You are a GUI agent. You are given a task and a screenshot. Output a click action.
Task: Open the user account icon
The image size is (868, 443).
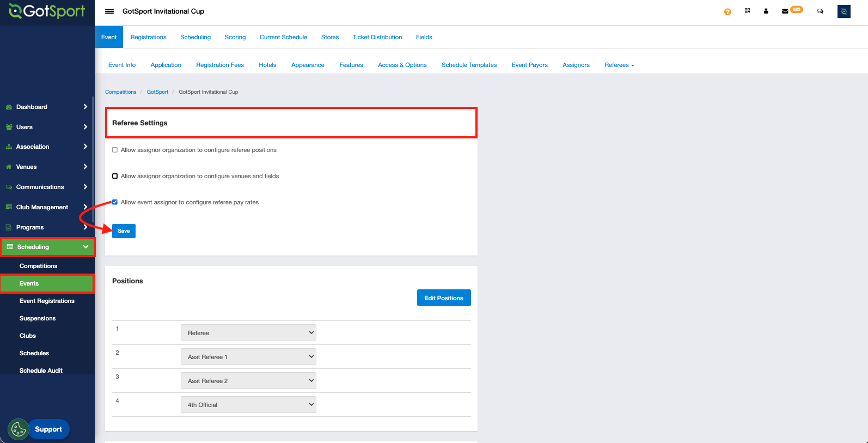[x=766, y=11]
